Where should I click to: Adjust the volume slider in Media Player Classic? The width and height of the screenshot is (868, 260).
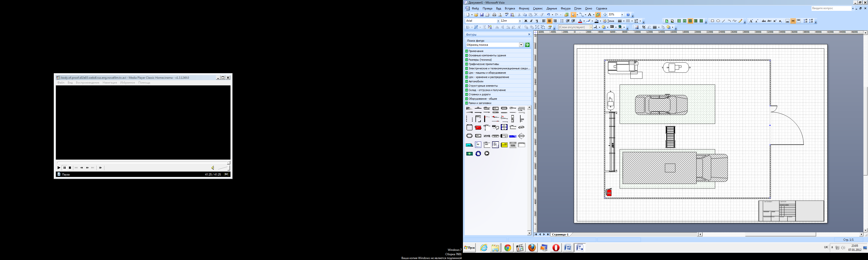click(224, 168)
